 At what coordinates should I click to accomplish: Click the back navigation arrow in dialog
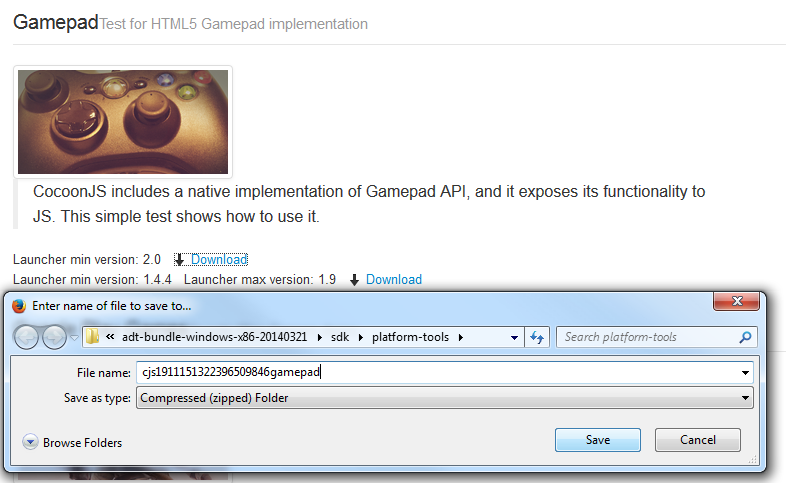pos(28,337)
